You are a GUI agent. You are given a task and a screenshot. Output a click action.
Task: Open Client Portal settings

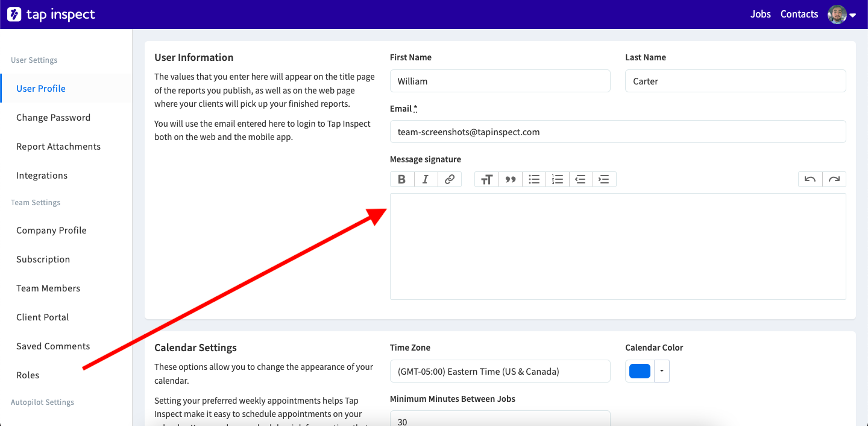coord(66,317)
